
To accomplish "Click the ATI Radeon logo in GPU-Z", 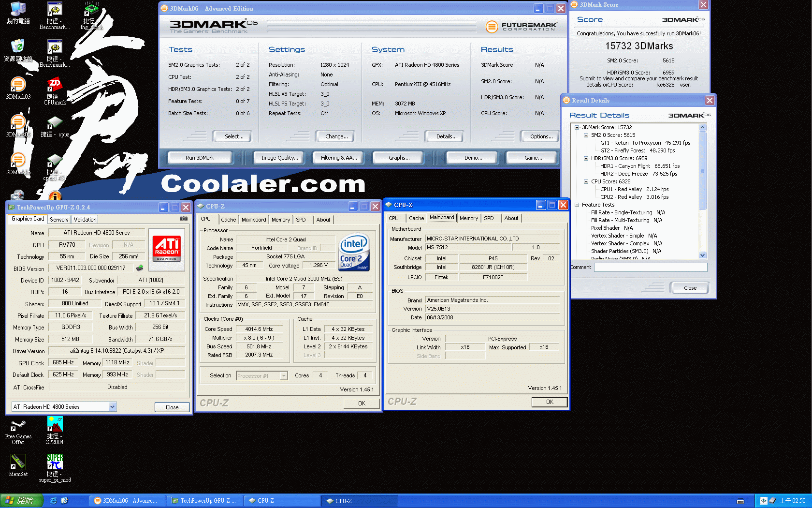I will (167, 249).
